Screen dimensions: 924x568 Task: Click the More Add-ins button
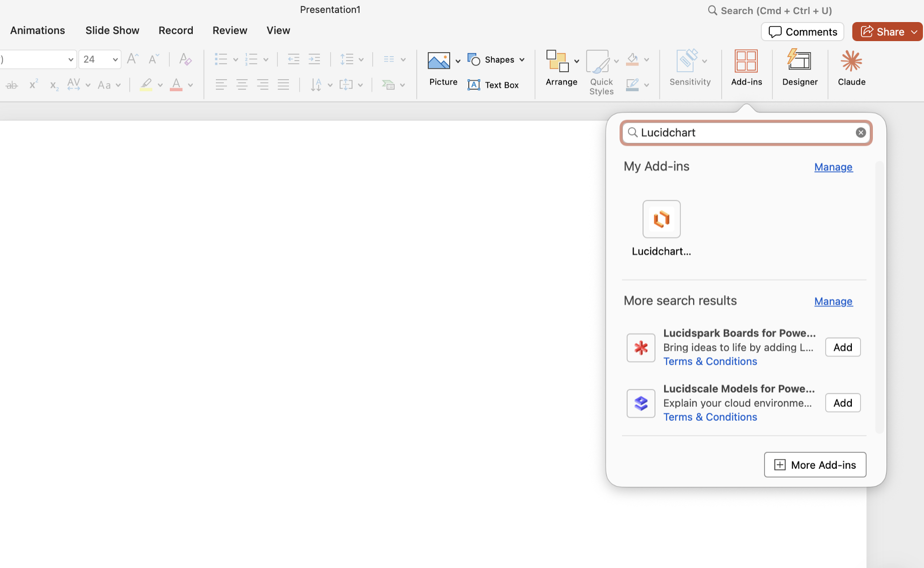click(x=815, y=465)
